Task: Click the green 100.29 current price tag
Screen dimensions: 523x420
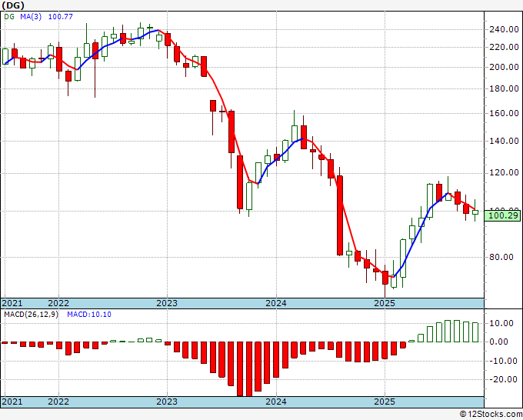Action: (x=502, y=215)
